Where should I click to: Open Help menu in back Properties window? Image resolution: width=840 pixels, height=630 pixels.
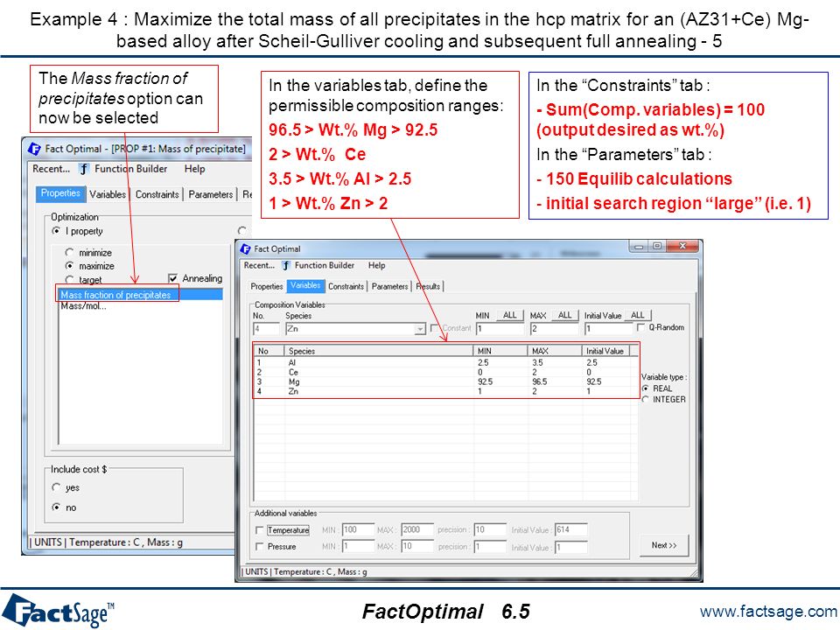coord(194,169)
